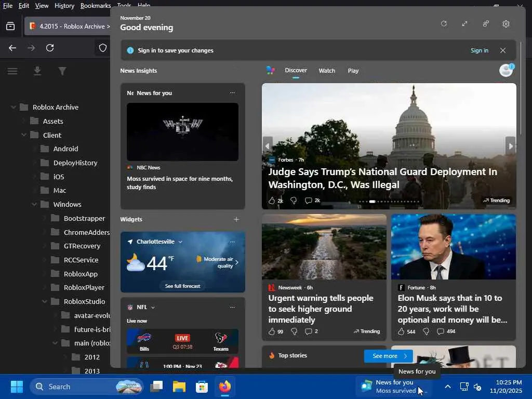Dismiss the sign-in banner

pyautogui.click(x=503, y=50)
